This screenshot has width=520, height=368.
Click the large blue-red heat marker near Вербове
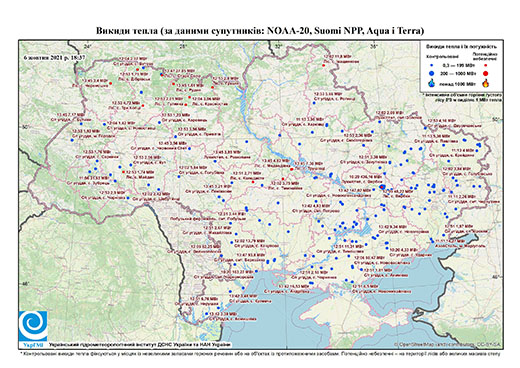pyautogui.click(x=382, y=187)
